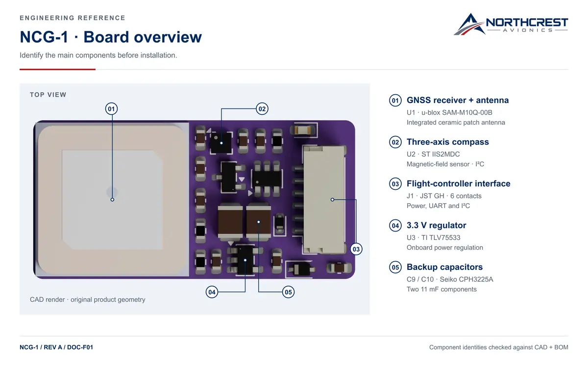The image size is (588, 368).
Task: Select callout marker 02 on the board diagram
Action: click(x=262, y=108)
